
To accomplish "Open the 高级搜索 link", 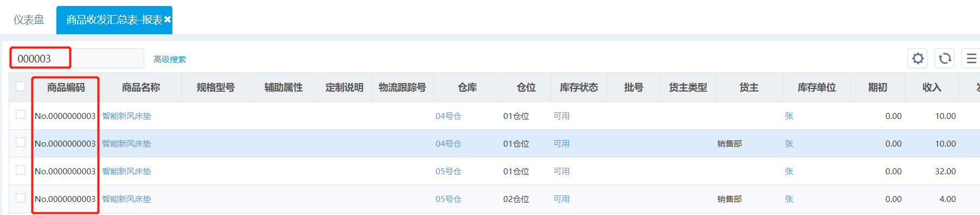I will [x=170, y=59].
